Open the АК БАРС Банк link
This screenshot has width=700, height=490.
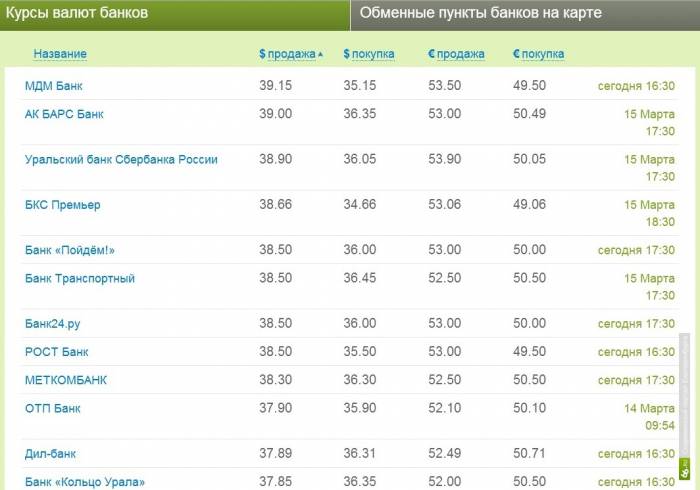tap(64, 114)
